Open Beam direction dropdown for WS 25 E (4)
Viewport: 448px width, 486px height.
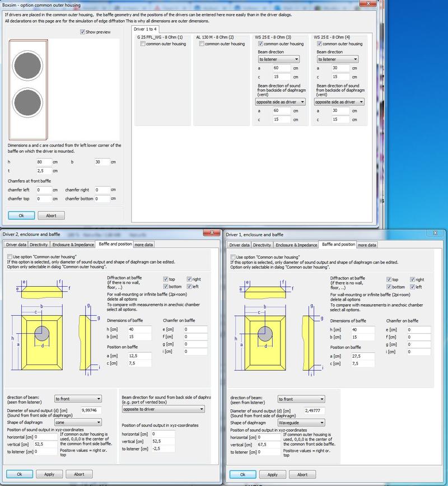pos(337,59)
